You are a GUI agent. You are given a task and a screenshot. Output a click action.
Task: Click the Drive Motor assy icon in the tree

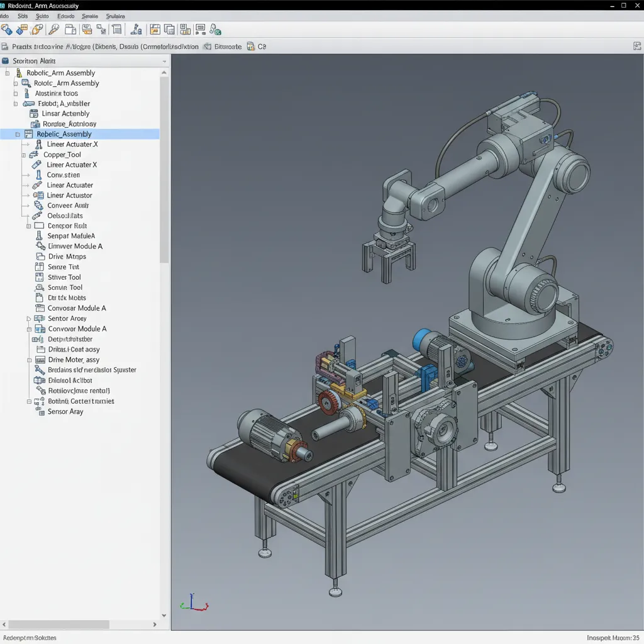[39, 360]
